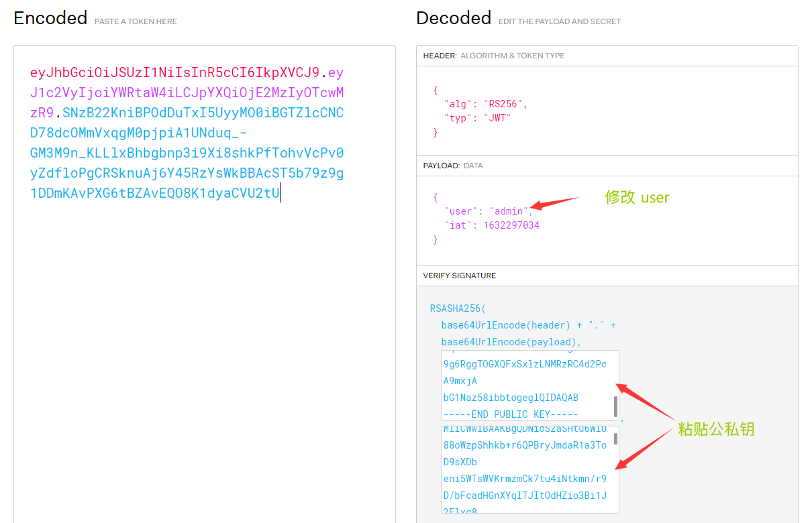The width and height of the screenshot is (812, 523).
Task: Click inside the private key text box
Action: pos(525,469)
